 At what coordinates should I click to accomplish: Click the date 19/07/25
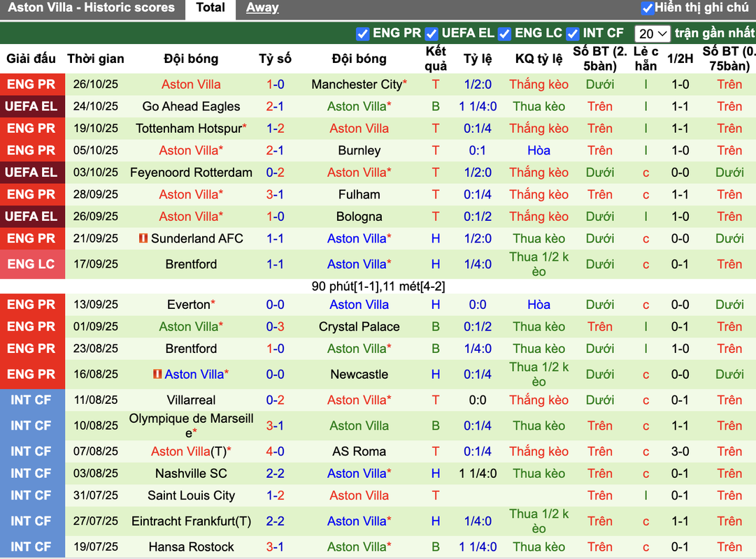[x=96, y=547]
